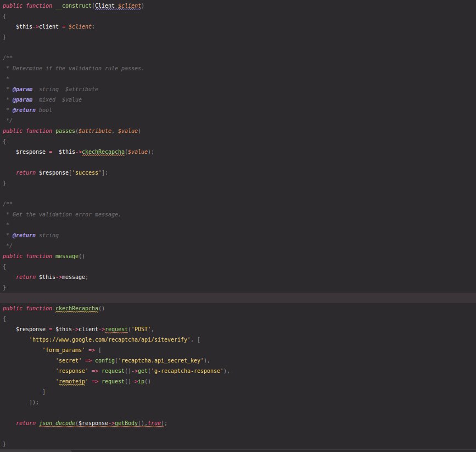Viewport: 476px width, 452px height.
Task: Click the true argument of json_decode
Action: [154, 423]
